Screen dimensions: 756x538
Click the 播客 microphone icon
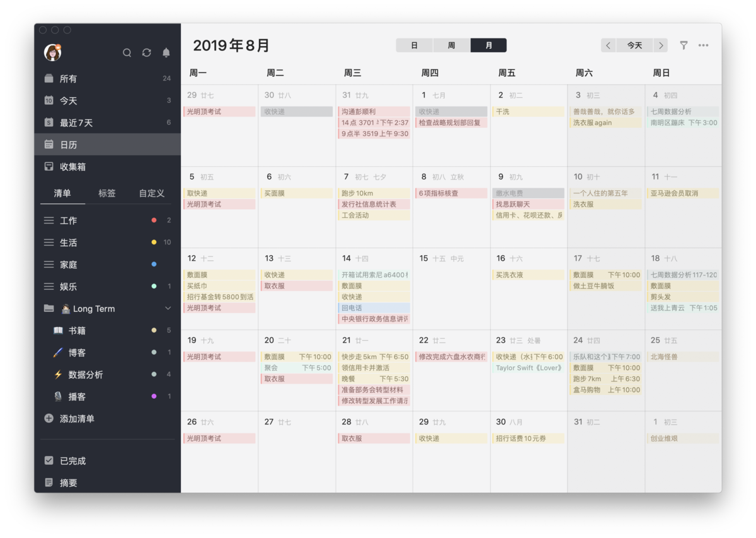point(58,397)
